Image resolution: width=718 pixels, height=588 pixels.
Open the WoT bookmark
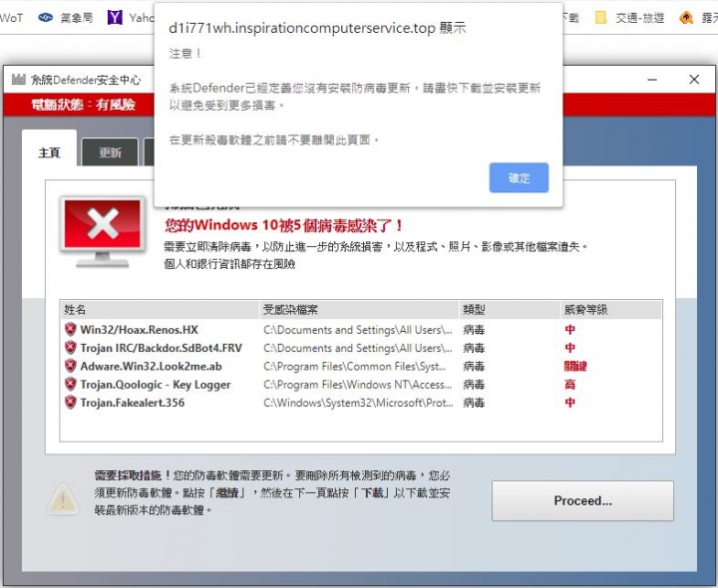[11, 18]
